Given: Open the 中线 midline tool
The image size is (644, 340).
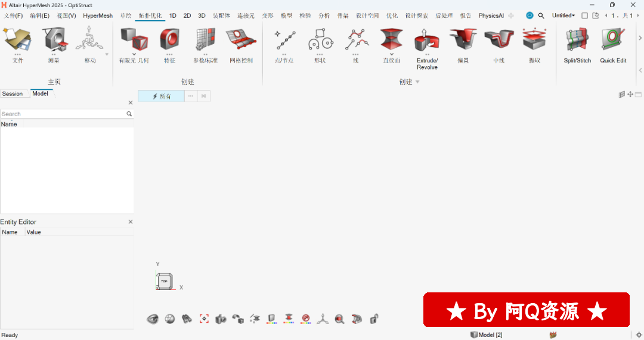Looking at the screenshot, I should point(499,40).
